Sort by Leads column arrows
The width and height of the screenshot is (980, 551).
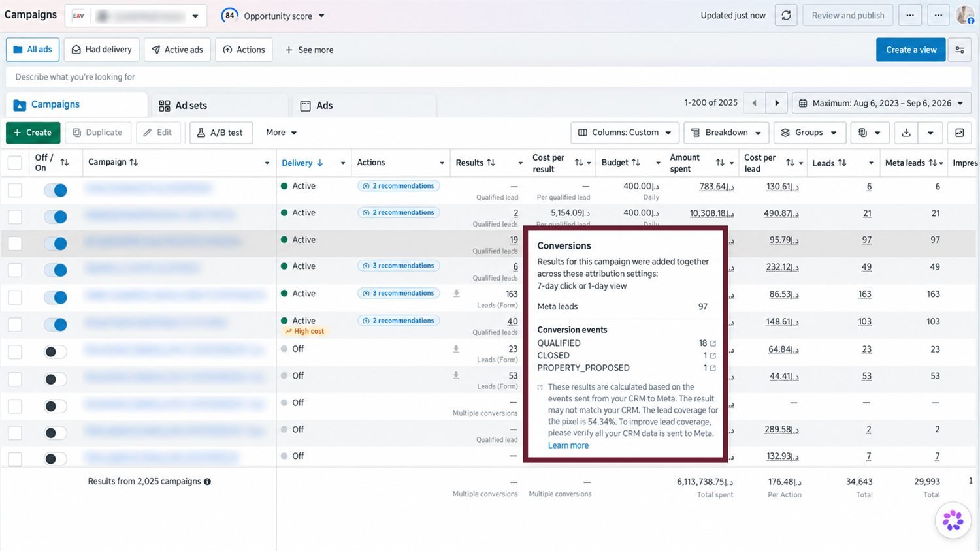(x=842, y=163)
